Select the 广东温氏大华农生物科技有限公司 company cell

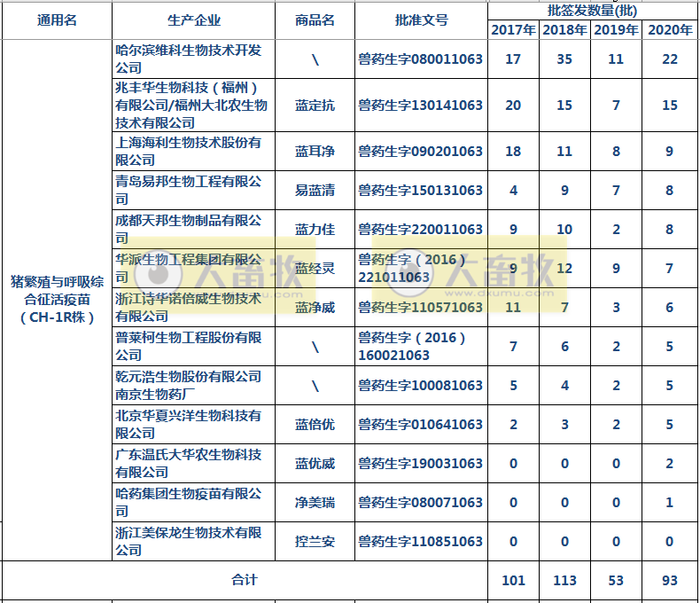click(190, 463)
